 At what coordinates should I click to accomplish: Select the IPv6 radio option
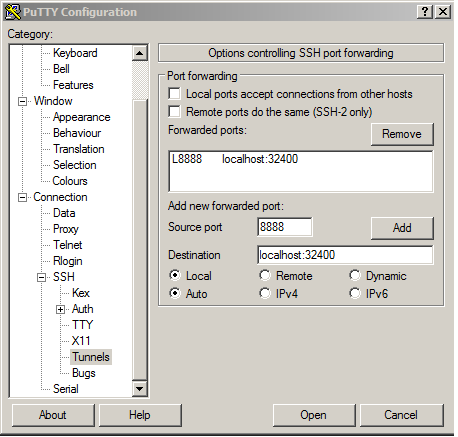point(355,293)
